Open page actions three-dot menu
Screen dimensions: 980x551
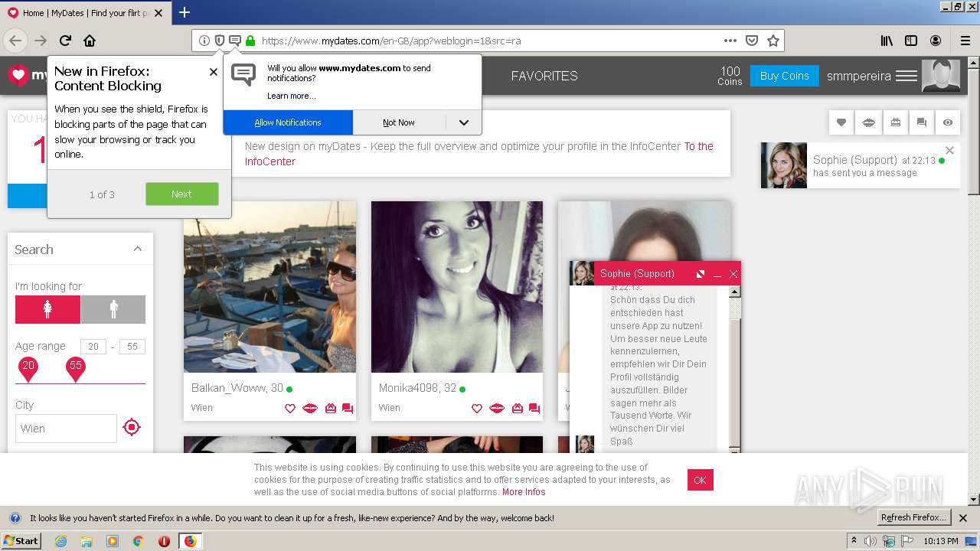coord(730,41)
